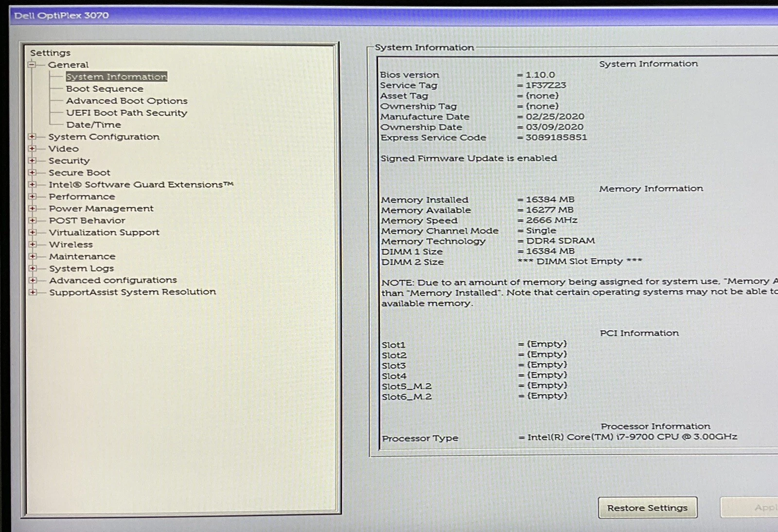Select the Power Management label
778x532 pixels.
tap(101, 208)
